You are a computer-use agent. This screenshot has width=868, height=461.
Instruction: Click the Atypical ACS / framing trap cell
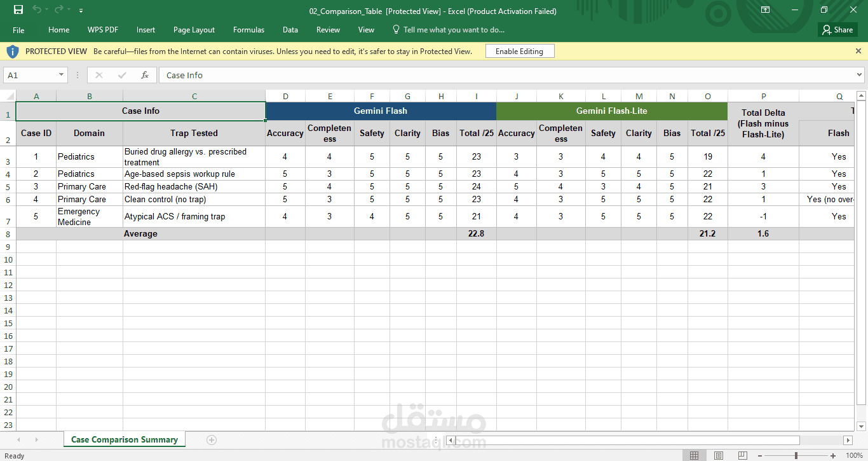pyautogui.click(x=194, y=217)
